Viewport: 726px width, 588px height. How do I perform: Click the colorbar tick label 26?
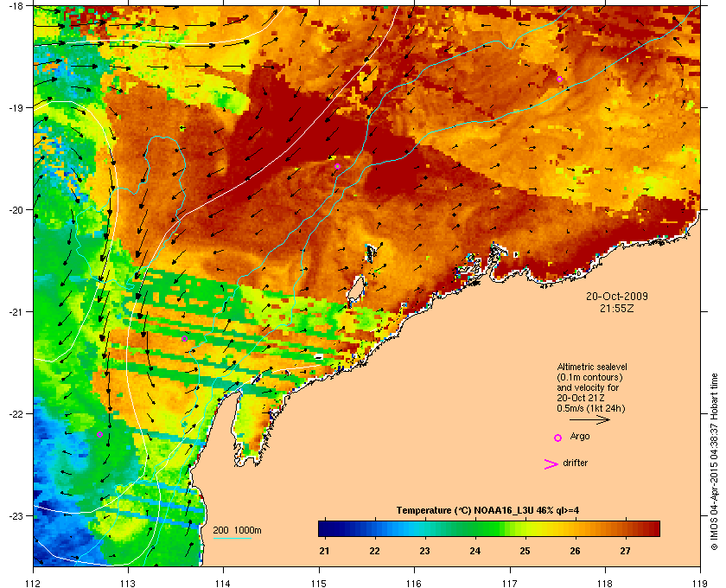tap(575, 551)
